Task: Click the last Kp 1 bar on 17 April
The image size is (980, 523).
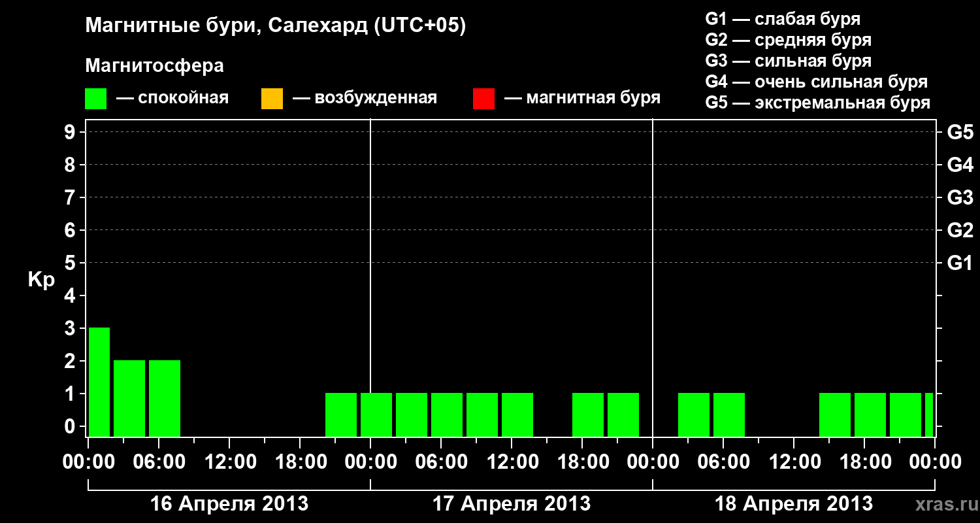Action: click(623, 414)
